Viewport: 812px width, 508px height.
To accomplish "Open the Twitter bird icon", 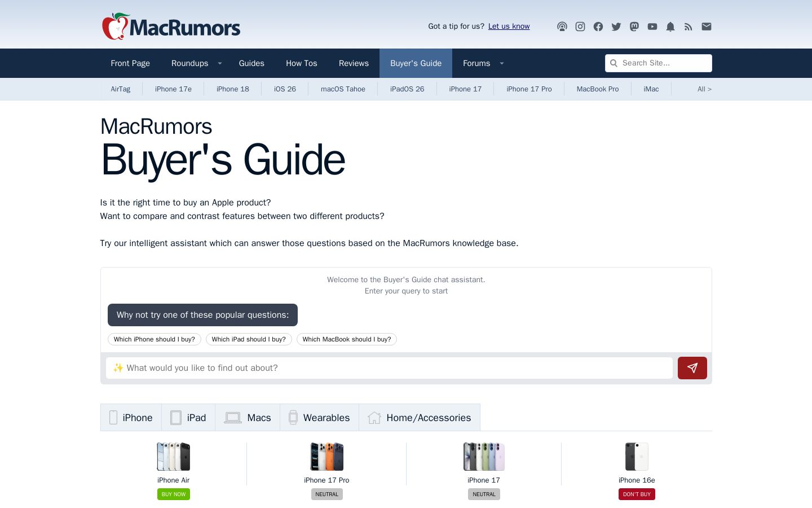I will click(616, 27).
